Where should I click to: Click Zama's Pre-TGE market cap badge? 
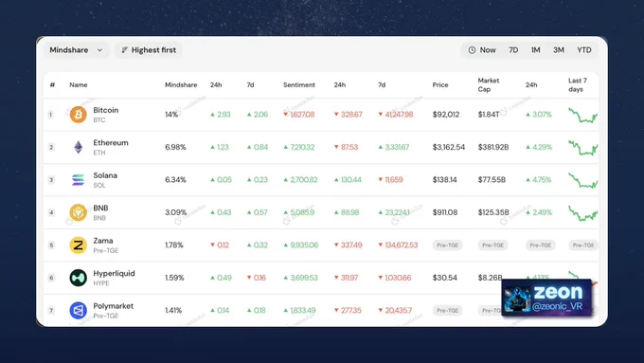click(x=492, y=245)
